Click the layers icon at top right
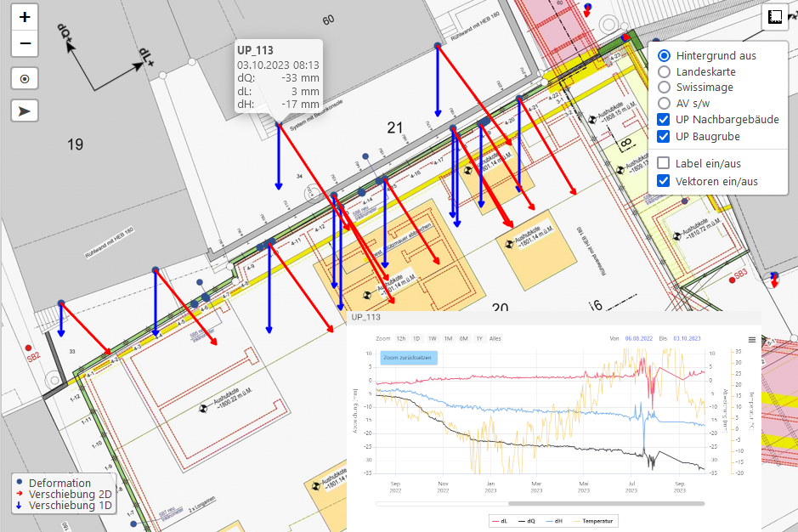 [774, 17]
